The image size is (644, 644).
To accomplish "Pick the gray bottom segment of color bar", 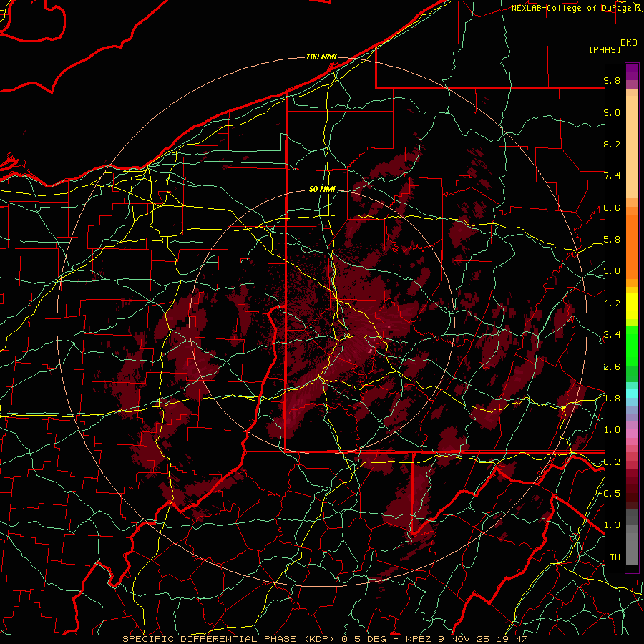I will tap(632, 548).
